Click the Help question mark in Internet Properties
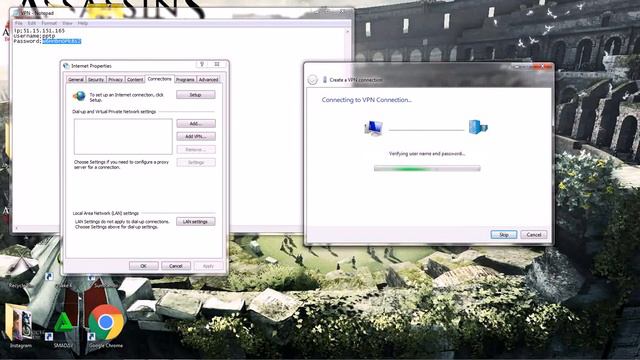Viewport: 640px width, 360px height. pos(202,64)
